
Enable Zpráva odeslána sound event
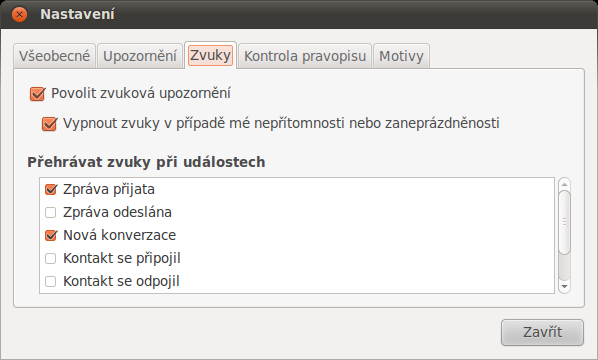(51, 212)
